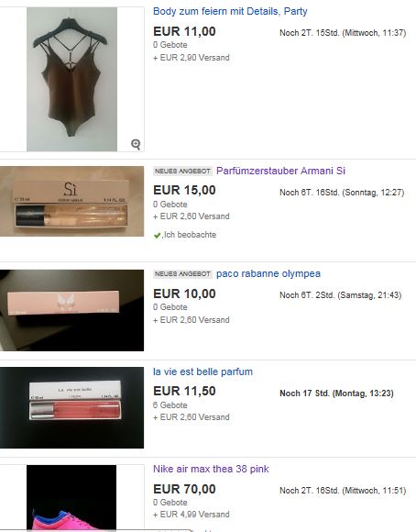Viewport: 416px width, 532px height.
Task: Click NEUES ANGEBOT badge on Olympea listing
Action: click(182, 274)
